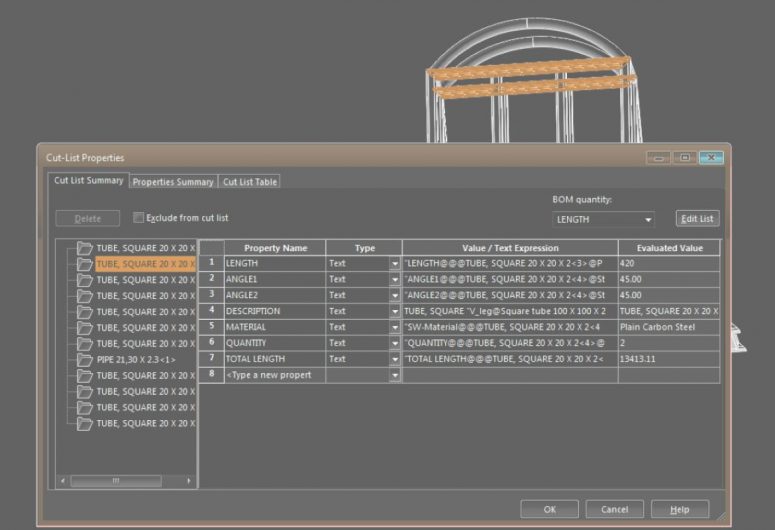Switch to the Cut List Summary tab

[x=88, y=180]
